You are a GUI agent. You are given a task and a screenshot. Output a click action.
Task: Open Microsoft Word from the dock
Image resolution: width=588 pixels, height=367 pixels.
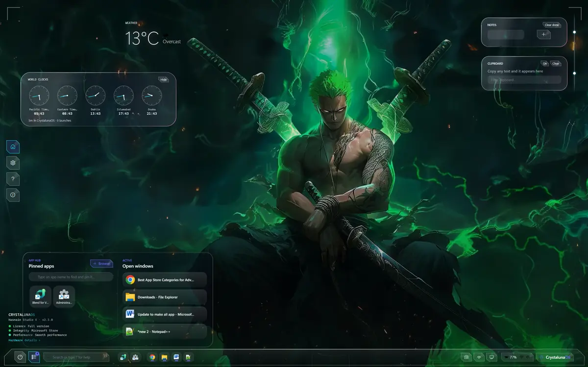coord(176,357)
